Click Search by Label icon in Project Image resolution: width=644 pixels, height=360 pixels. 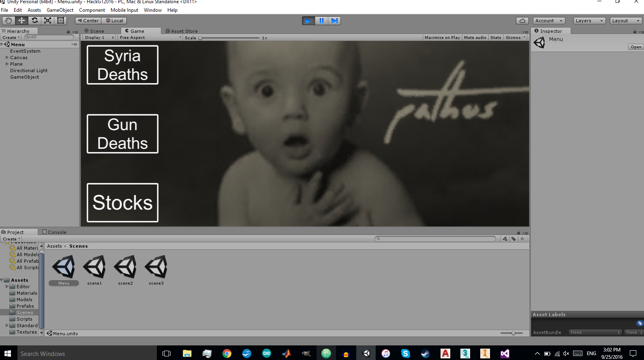pos(513,239)
